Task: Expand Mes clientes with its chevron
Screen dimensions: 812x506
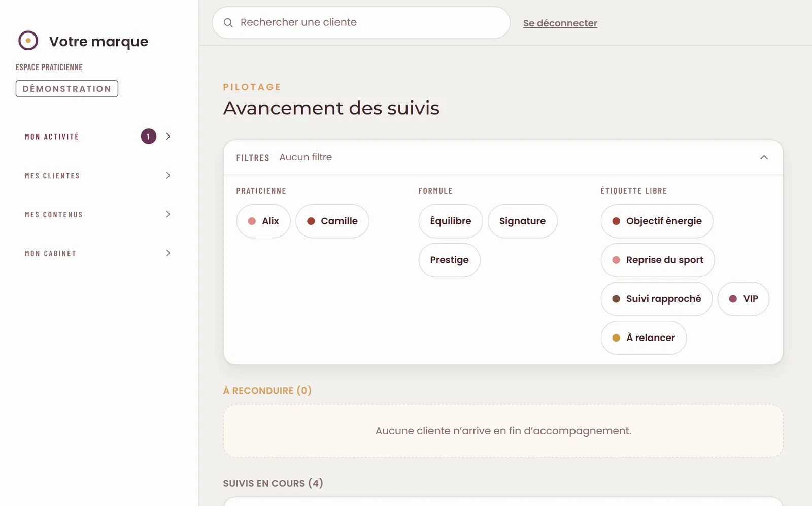Action: 168,176
